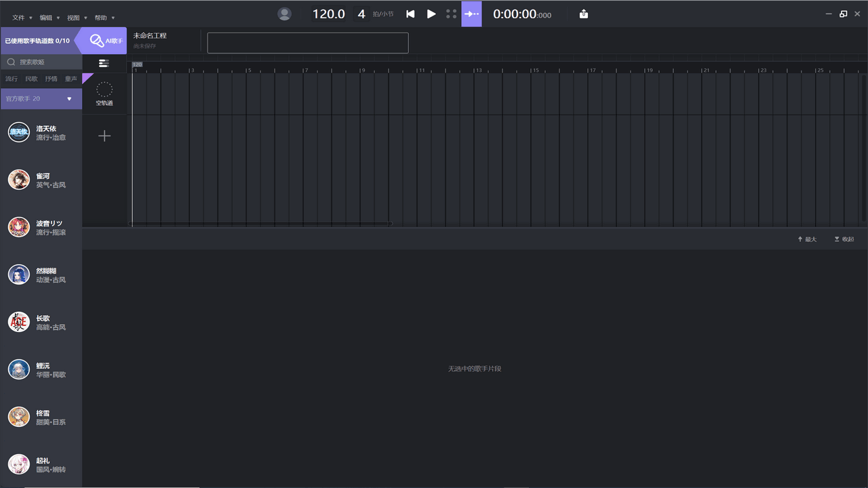
Task: Click the 0:00:00 time display
Action: (522, 14)
